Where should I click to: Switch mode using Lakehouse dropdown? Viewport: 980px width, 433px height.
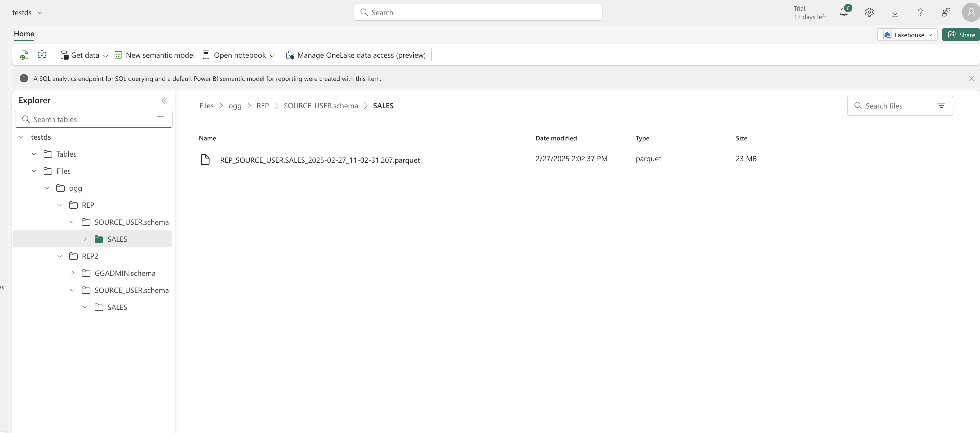(907, 35)
